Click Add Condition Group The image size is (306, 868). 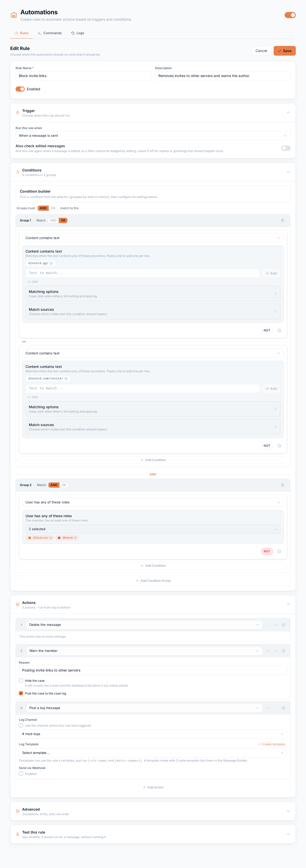[153, 581]
